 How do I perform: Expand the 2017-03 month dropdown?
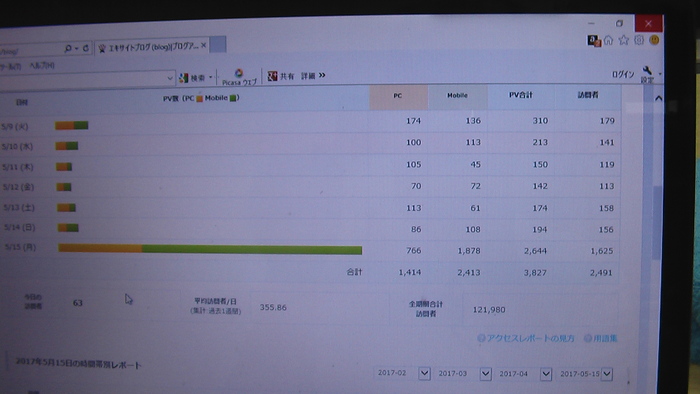[485, 373]
